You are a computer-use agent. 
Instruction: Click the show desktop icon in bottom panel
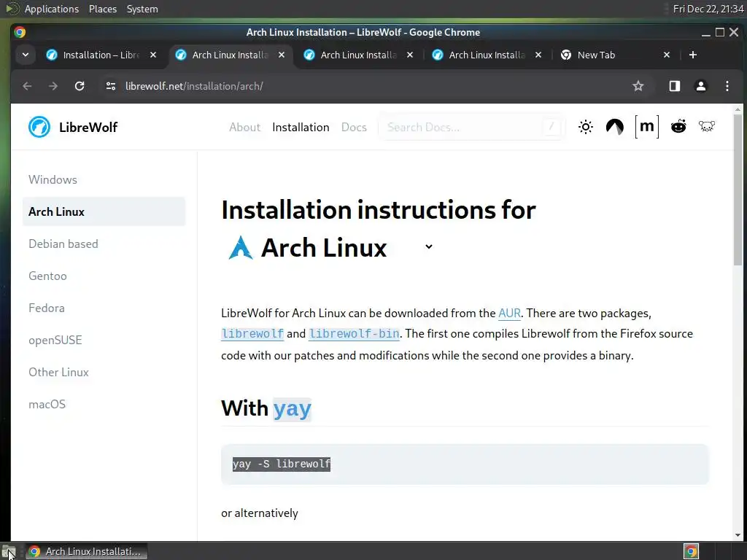(x=9, y=551)
